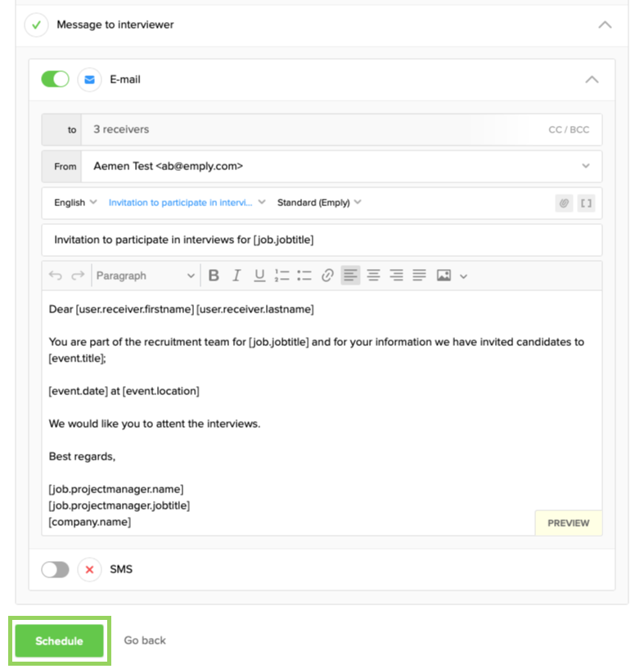Viewport: 644px width, 669px height.
Task: Undo the last edit
Action: click(x=56, y=276)
